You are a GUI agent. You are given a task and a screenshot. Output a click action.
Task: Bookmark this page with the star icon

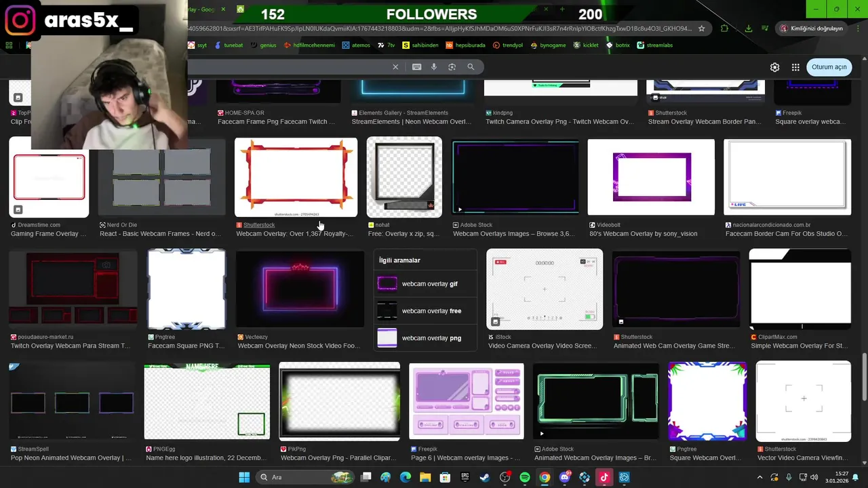point(701,28)
